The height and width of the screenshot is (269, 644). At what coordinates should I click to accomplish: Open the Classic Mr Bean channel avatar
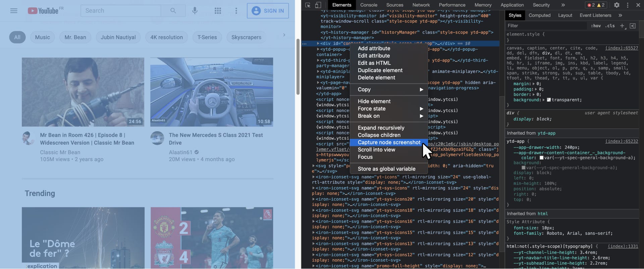[28, 138]
